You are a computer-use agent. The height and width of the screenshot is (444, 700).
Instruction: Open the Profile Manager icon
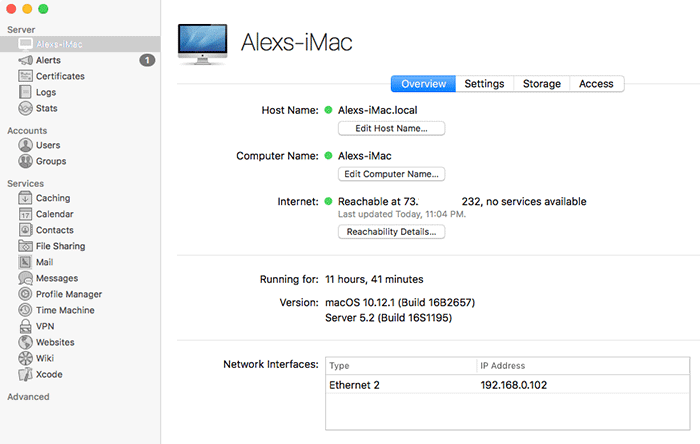25,294
